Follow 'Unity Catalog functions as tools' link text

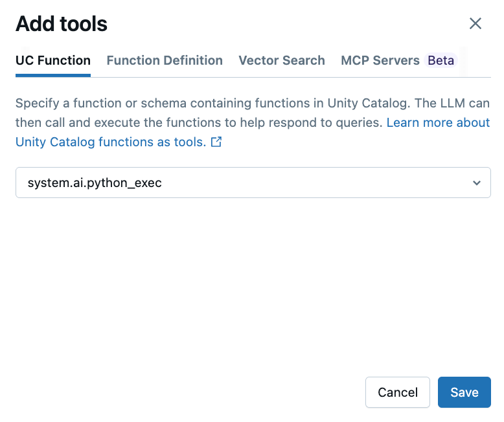tap(110, 142)
